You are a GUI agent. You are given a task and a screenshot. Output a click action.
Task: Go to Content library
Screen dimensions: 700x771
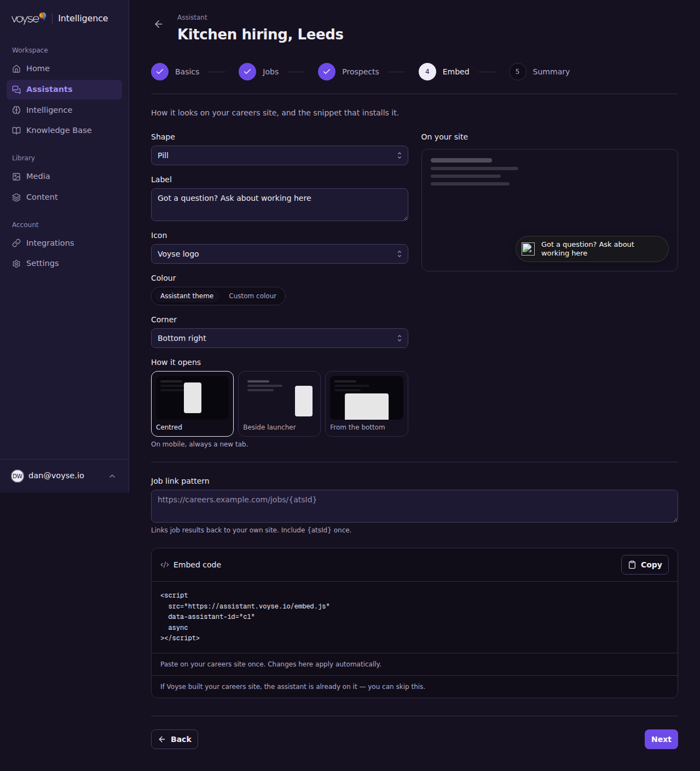tap(64, 197)
